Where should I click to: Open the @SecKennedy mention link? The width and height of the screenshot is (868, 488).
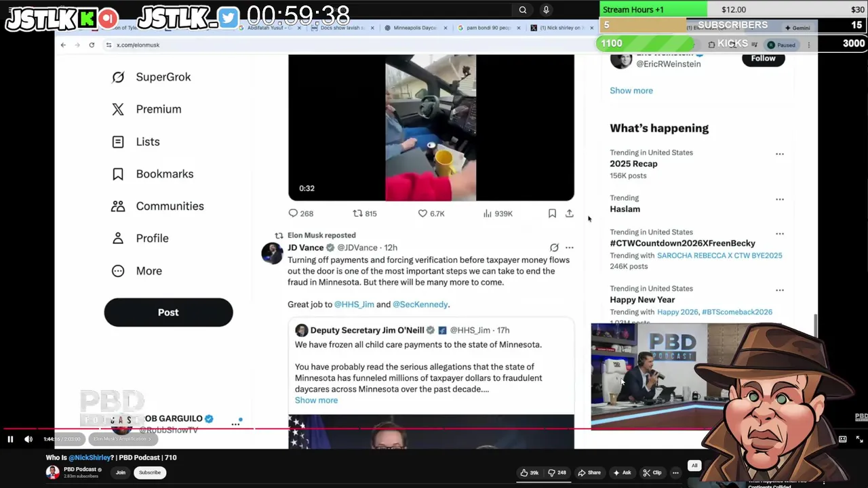(420, 304)
